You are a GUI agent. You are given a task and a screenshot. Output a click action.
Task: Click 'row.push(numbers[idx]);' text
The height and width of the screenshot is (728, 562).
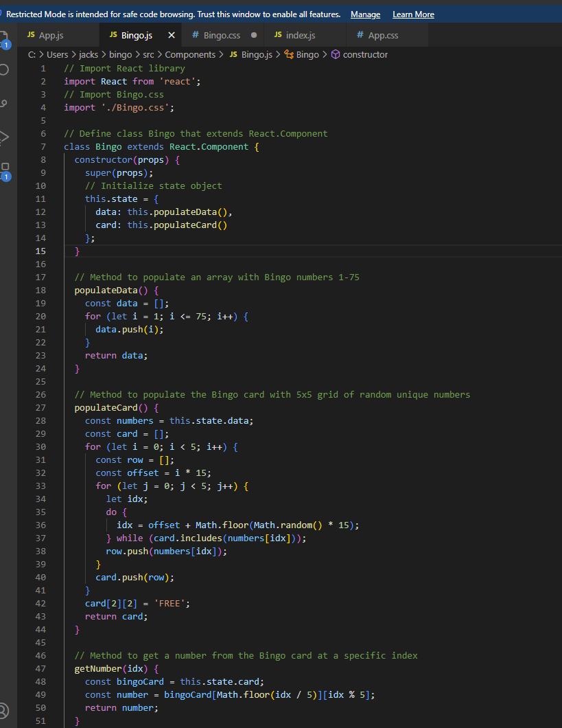point(167,551)
